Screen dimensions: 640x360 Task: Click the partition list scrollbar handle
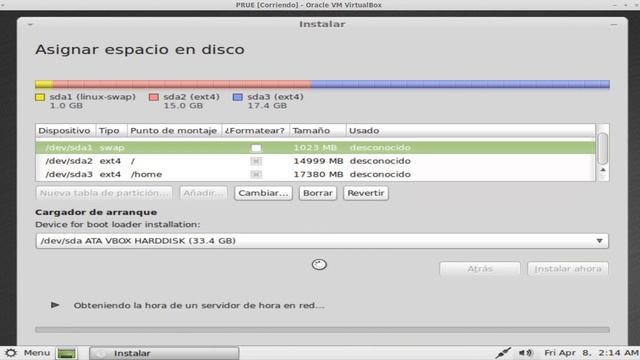coord(602,149)
